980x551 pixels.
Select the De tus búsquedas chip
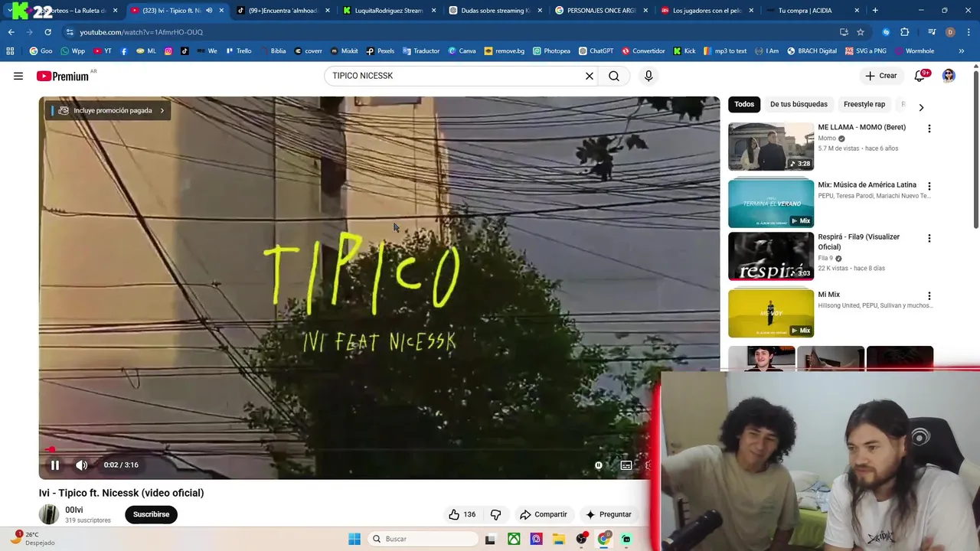tap(799, 104)
